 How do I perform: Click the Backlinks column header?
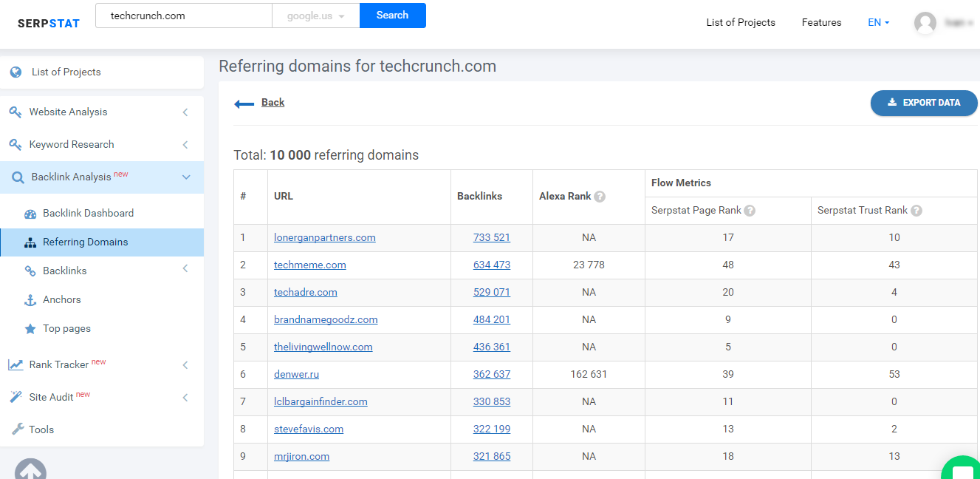[479, 197]
